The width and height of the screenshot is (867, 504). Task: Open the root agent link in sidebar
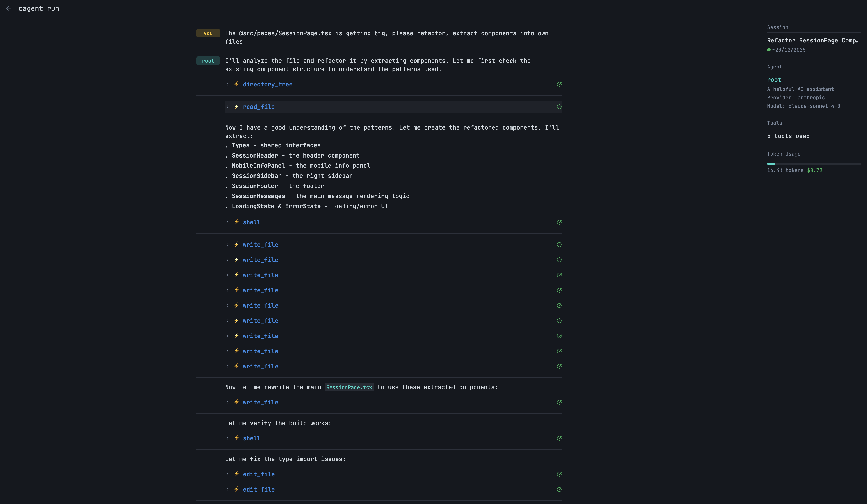click(x=774, y=80)
